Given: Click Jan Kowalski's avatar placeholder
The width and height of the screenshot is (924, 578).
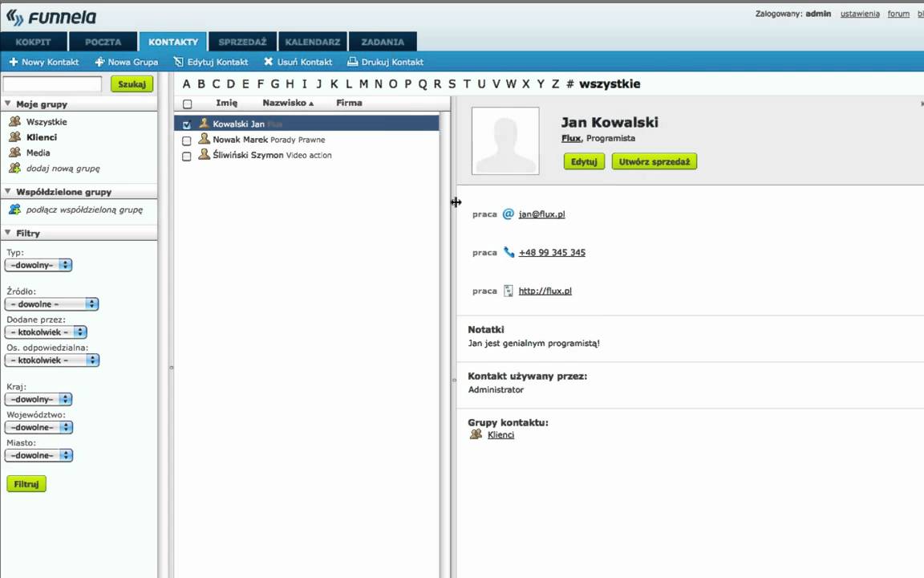Looking at the screenshot, I should coord(505,140).
